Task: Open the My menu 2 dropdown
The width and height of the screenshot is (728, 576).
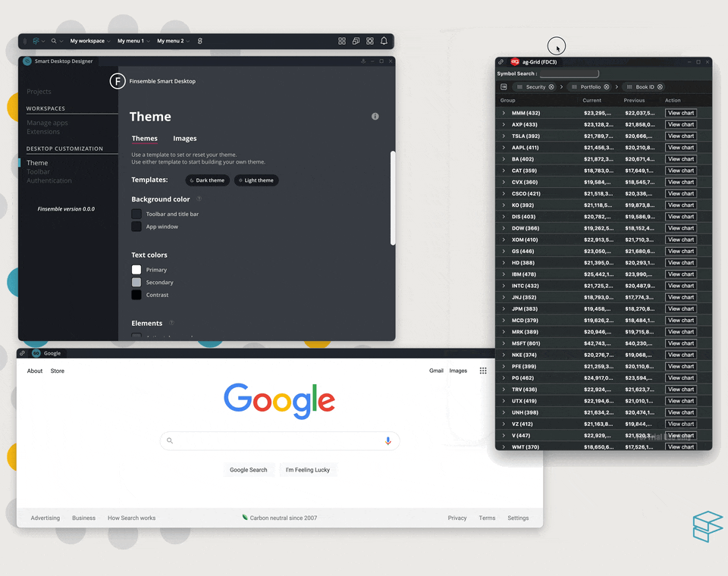Action: tap(173, 41)
